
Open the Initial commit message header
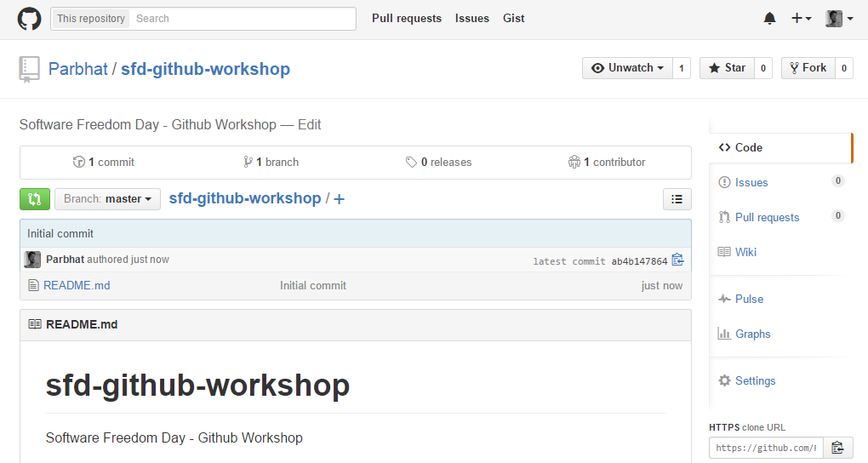pos(60,234)
